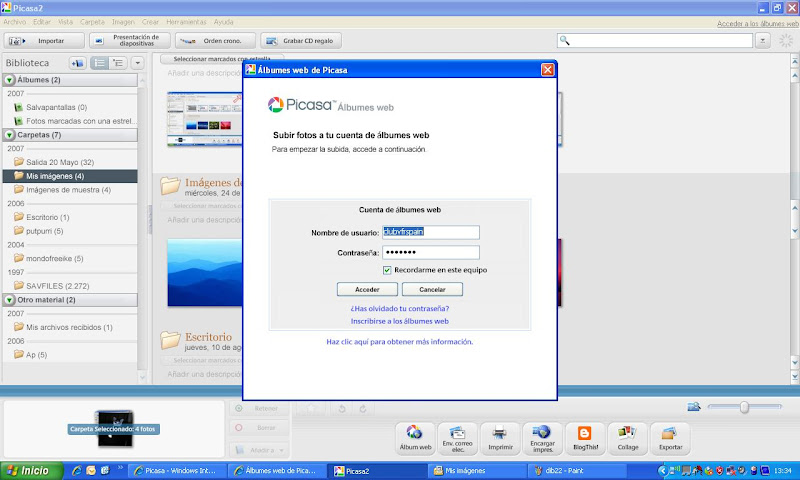Close the Álbumes web de Picasa dialog

(x=547, y=69)
